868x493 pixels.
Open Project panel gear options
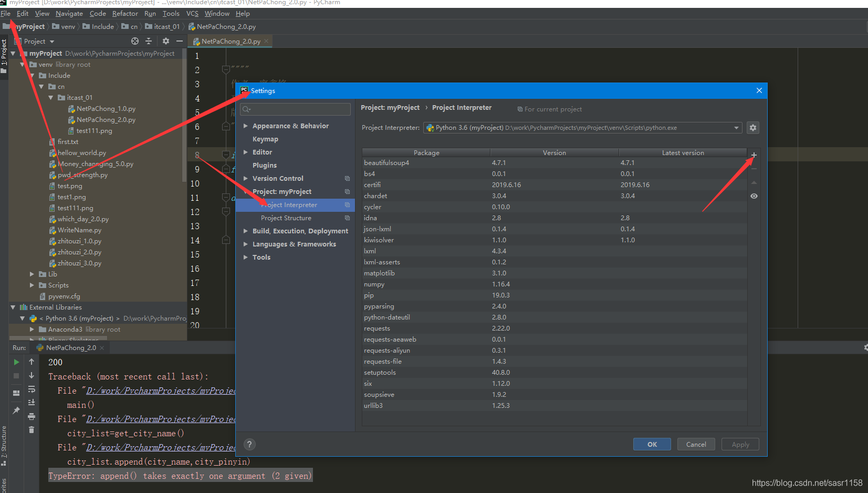[x=166, y=41]
